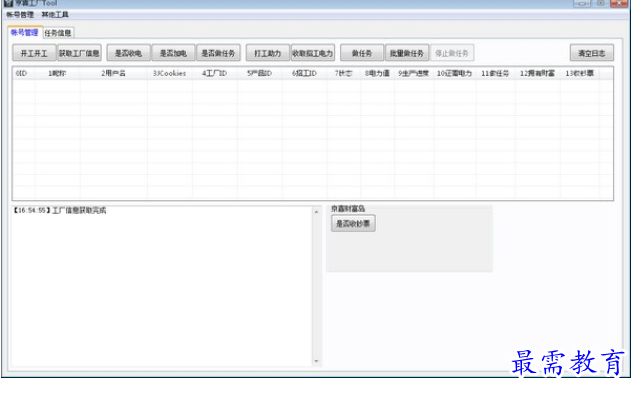Open the 其他工具 menu
This screenshot has height=394, width=633.
pos(55,15)
